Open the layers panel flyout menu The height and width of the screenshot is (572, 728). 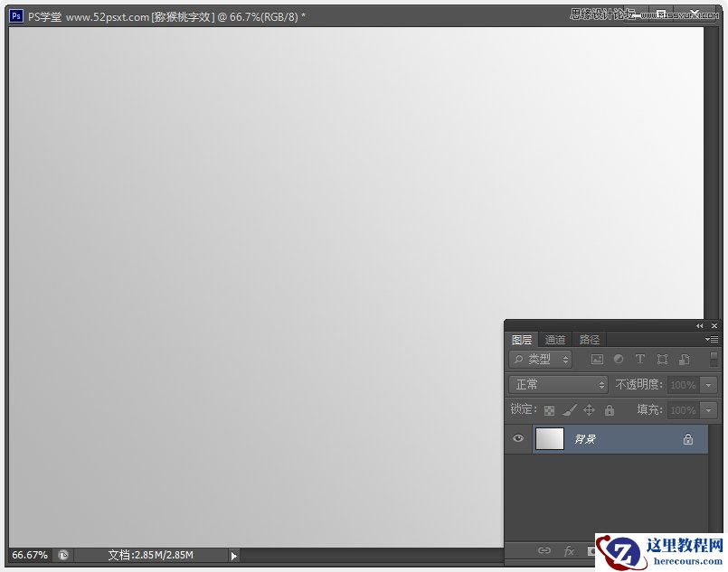[x=712, y=340]
